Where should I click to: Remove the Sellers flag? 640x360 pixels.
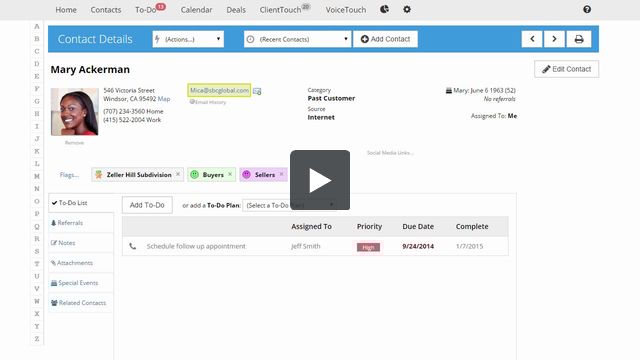(x=281, y=174)
